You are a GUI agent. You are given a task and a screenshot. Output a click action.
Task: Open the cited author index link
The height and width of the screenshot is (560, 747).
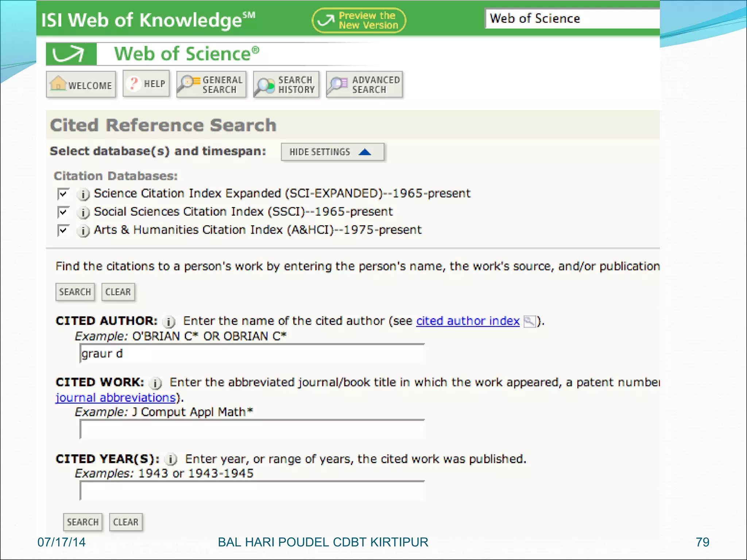[468, 321]
